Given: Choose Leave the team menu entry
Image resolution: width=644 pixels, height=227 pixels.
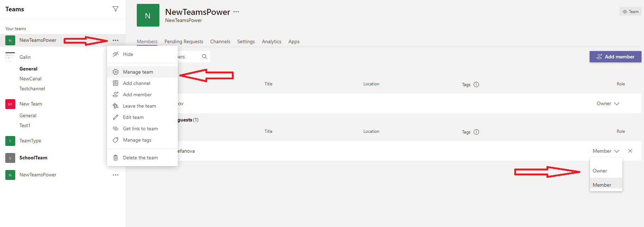Looking at the screenshot, I should click(142, 106).
